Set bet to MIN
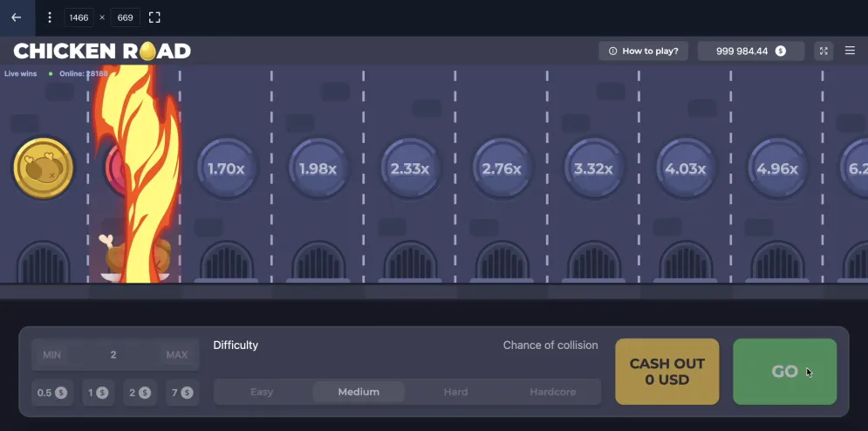The image size is (868, 431). pos(52,355)
